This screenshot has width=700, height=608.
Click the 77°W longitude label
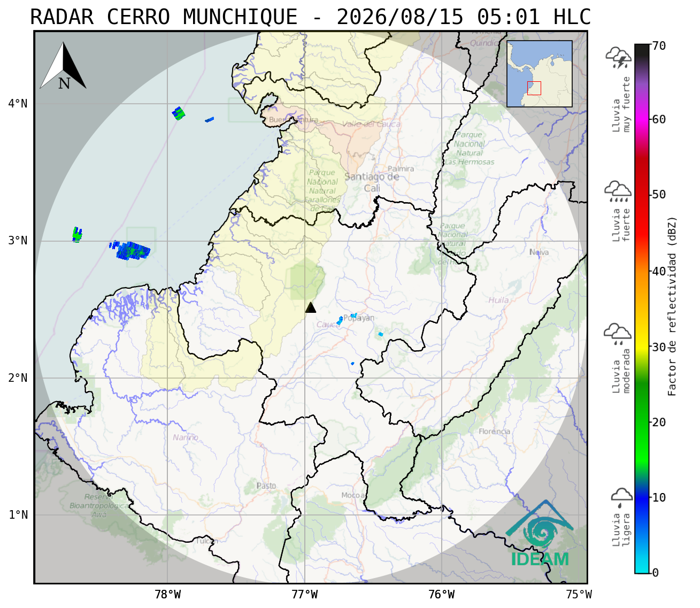point(305,594)
